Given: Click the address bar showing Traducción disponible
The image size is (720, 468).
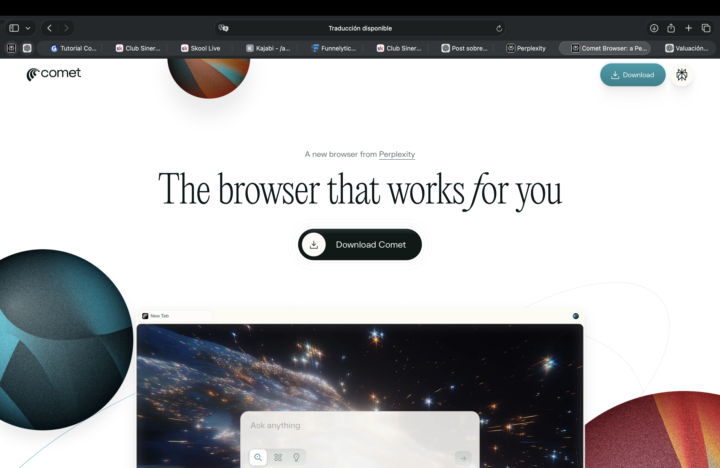Looking at the screenshot, I should 360,28.
